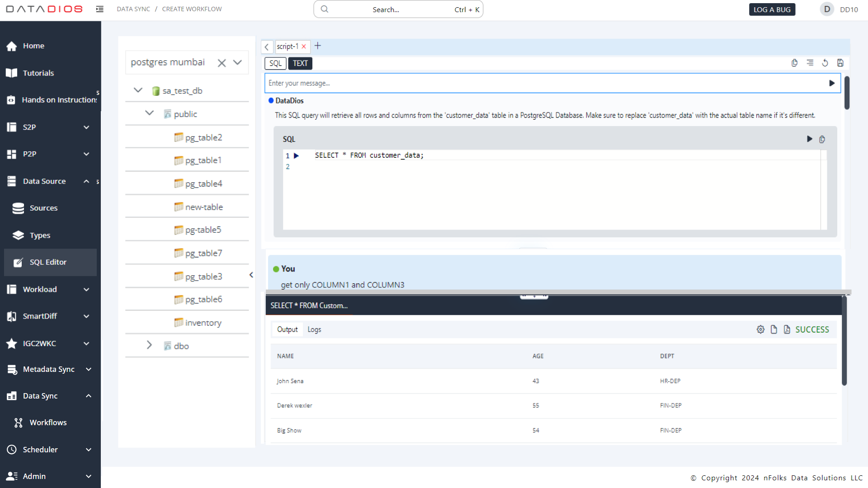868x488 pixels.
Task: Click the panel splitter handle above results
Action: click(534, 296)
